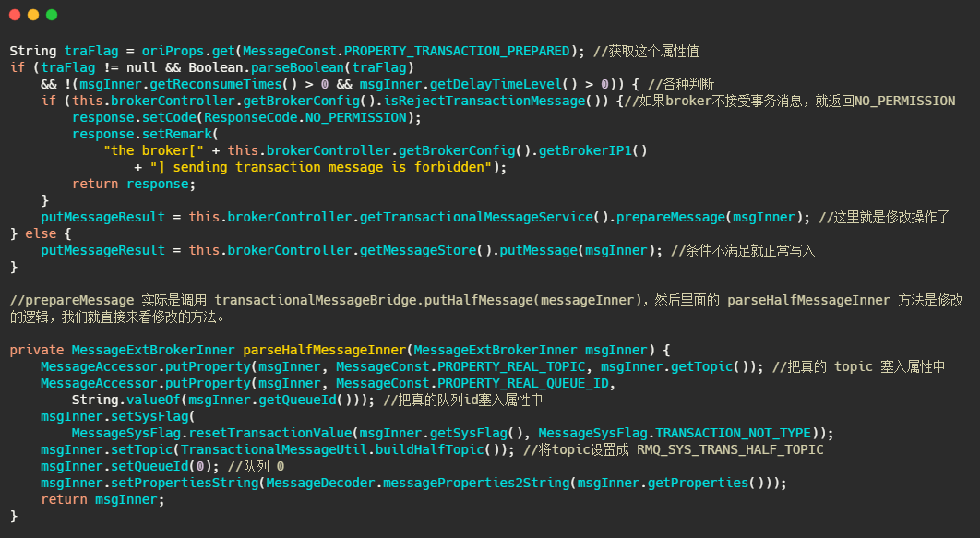Screen dimensions: 980x538
Task: Click the buildHalfTopic method call
Action: click(430, 450)
